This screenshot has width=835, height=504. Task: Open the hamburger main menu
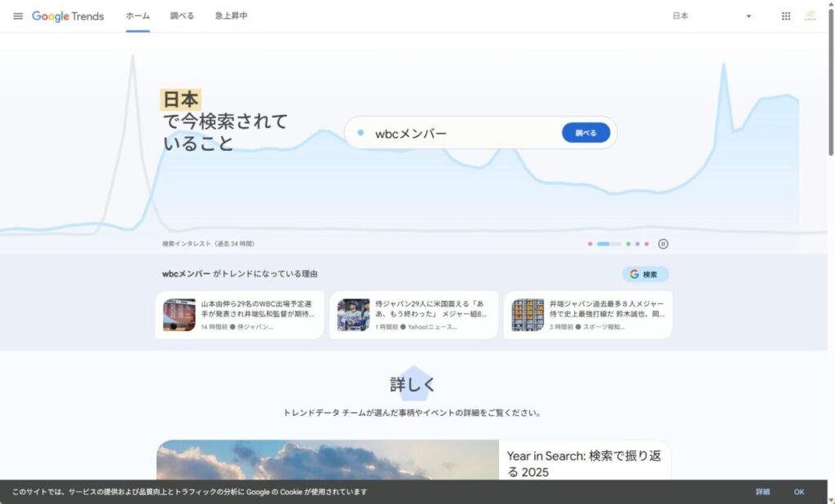(18, 16)
